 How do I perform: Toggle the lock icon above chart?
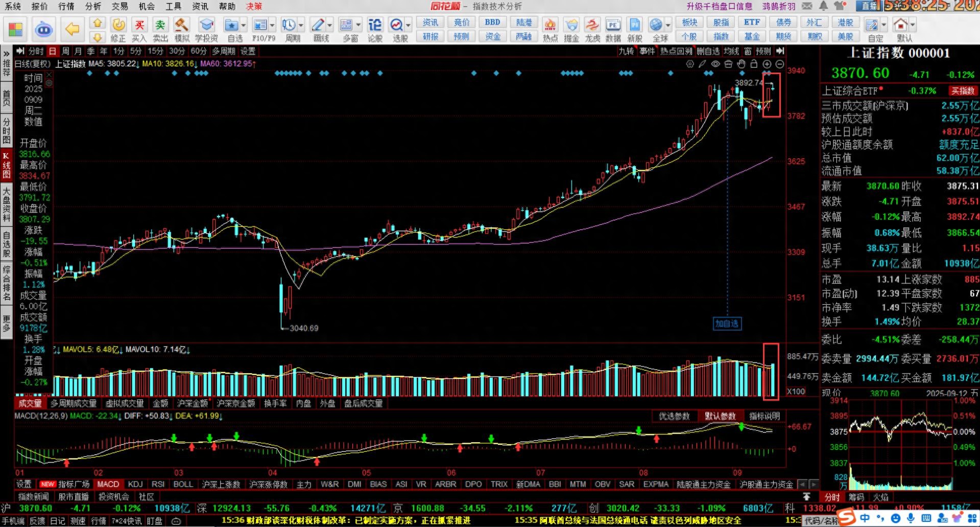[754, 64]
